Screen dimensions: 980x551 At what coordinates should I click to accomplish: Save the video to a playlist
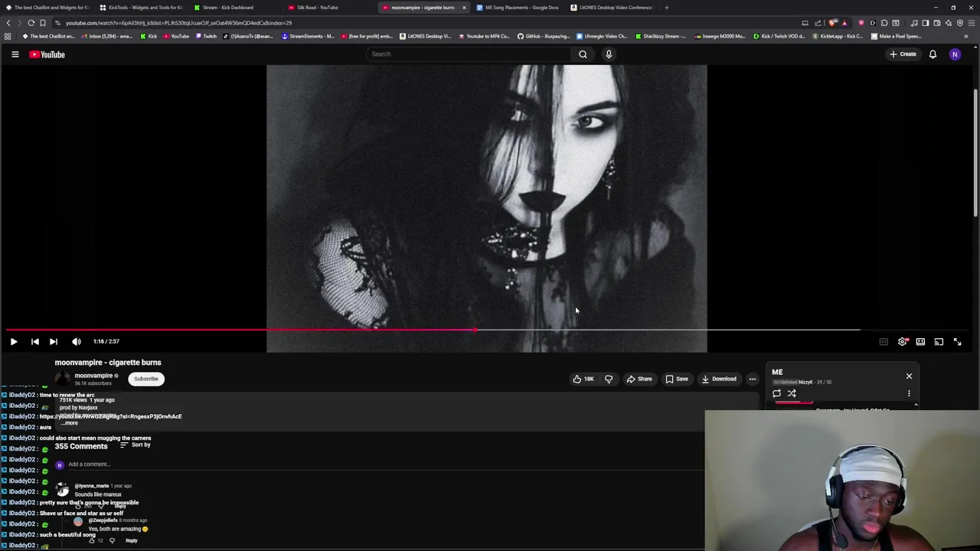point(677,379)
